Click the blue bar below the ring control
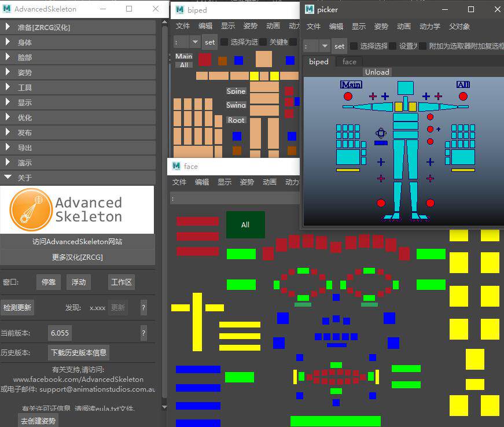Viewport: 504px width, 427px height. [381, 143]
